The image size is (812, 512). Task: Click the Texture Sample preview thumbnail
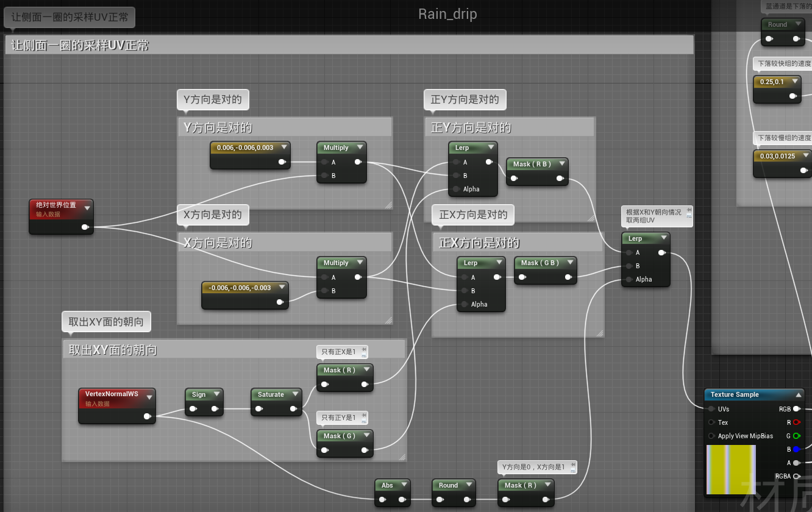coord(731,469)
